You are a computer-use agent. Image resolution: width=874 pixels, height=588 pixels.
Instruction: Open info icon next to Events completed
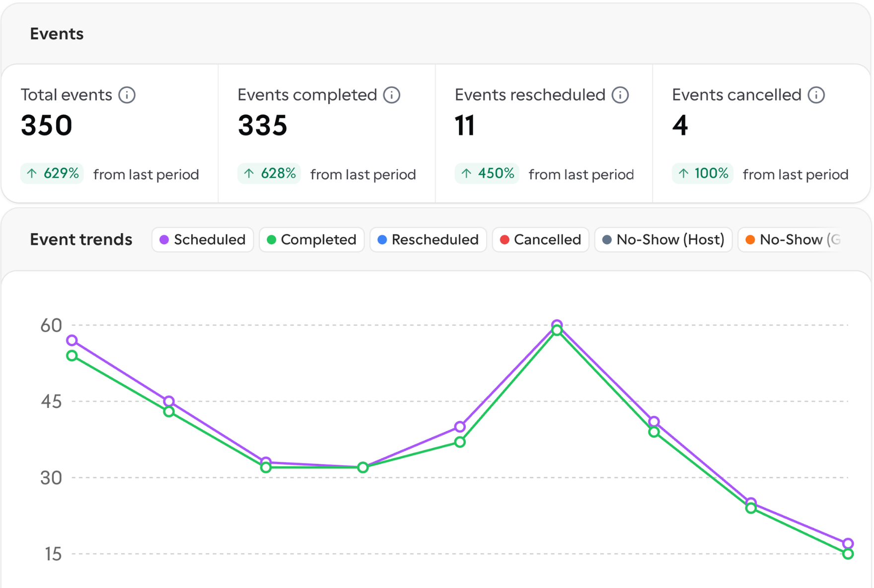pos(392,95)
